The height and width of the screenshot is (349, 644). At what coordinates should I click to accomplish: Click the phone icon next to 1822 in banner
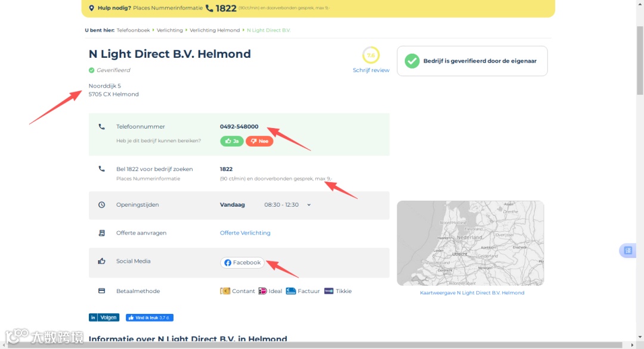click(209, 8)
